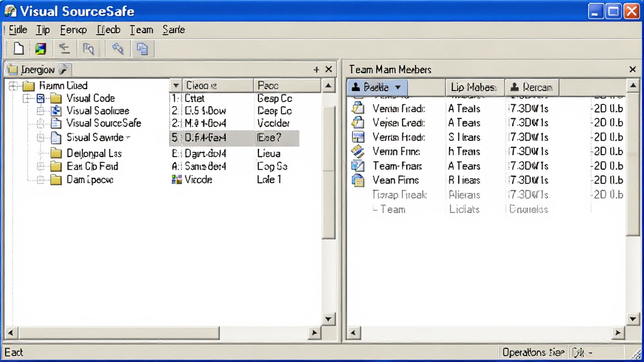The width and height of the screenshot is (644, 362).
Task: Expand the Visual Saoluee tree node
Action: [x=41, y=111]
